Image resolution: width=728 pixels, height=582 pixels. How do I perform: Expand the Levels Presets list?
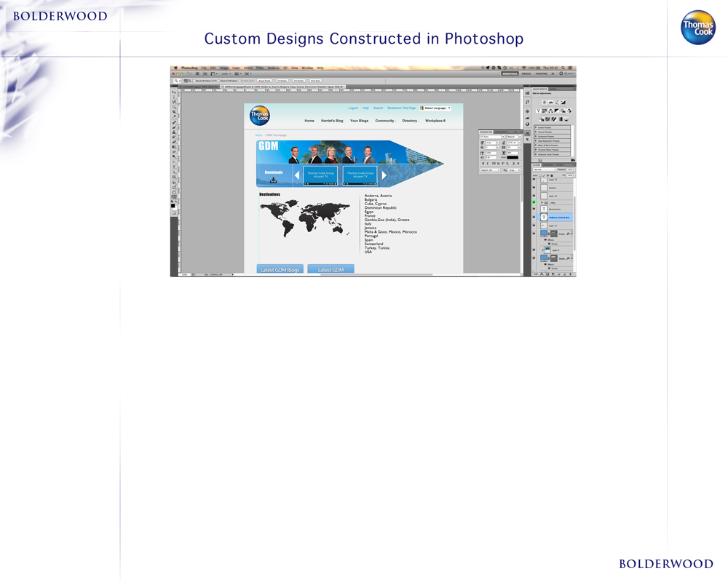click(536, 127)
